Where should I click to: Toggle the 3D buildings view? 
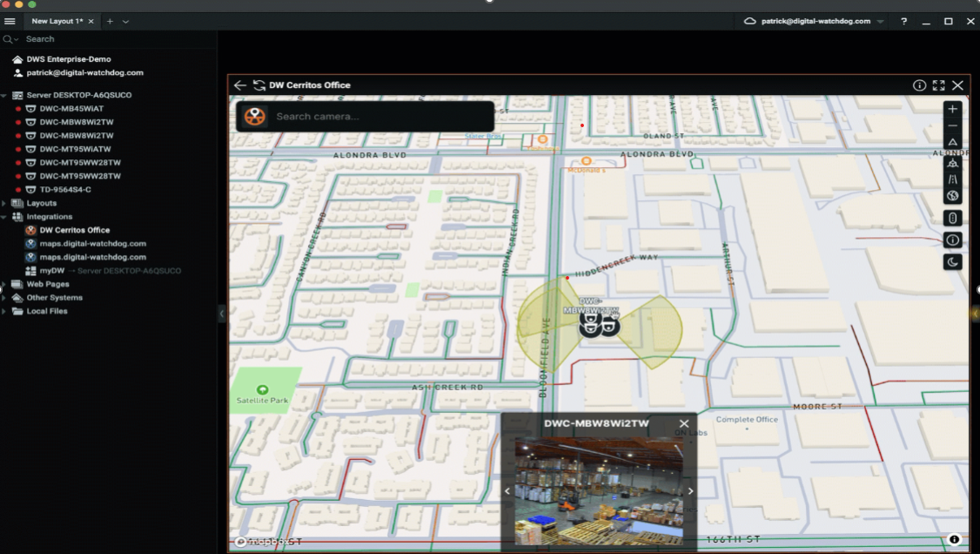(952, 163)
